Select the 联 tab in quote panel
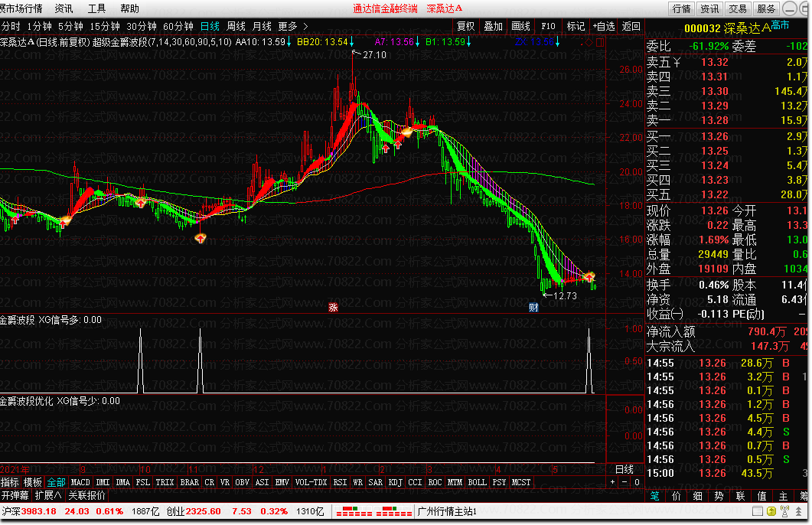Viewport: 812px width, 525px height. point(741,496)
